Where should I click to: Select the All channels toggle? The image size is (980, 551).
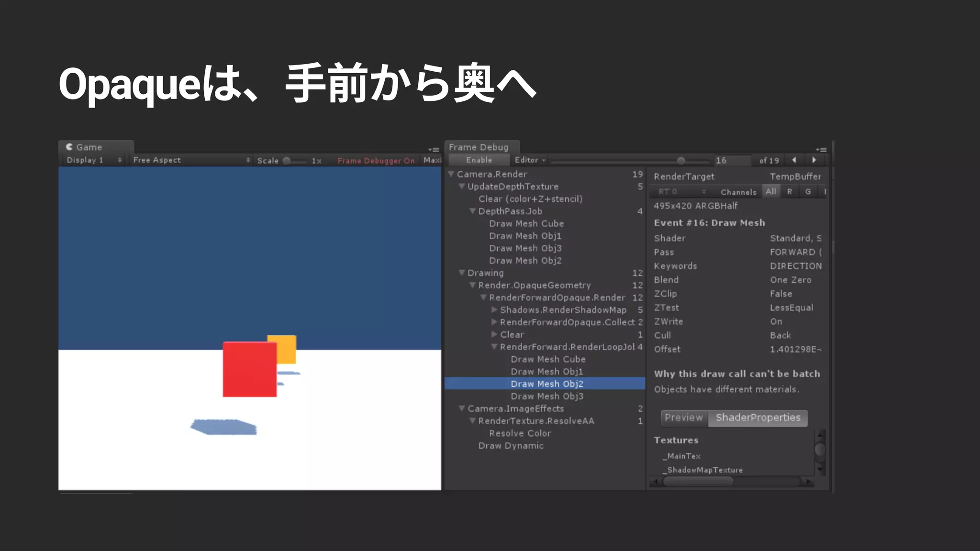tap(770, 192)
